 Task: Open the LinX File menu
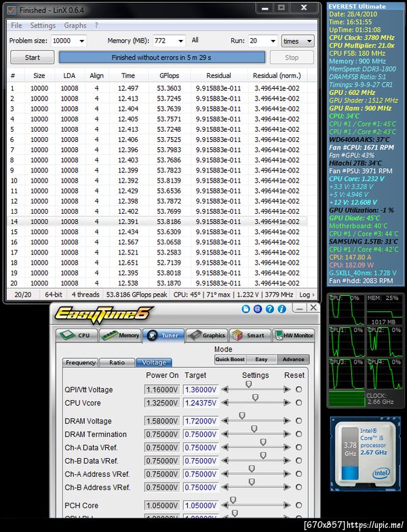coord(16,26)
